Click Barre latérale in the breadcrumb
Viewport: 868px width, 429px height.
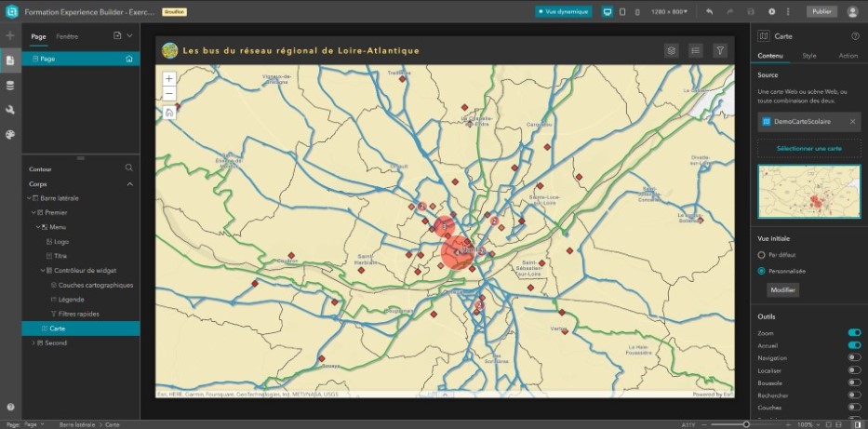point(77,424)
